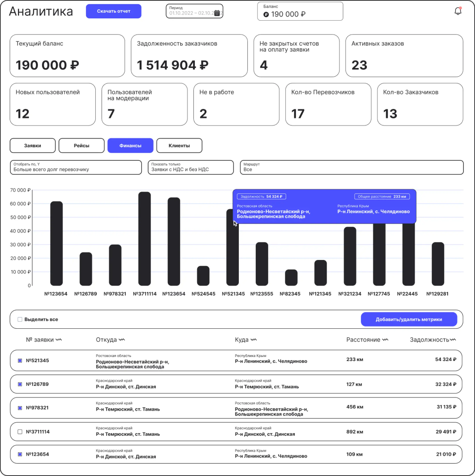Open the Активных заказов card

[404, 56]
